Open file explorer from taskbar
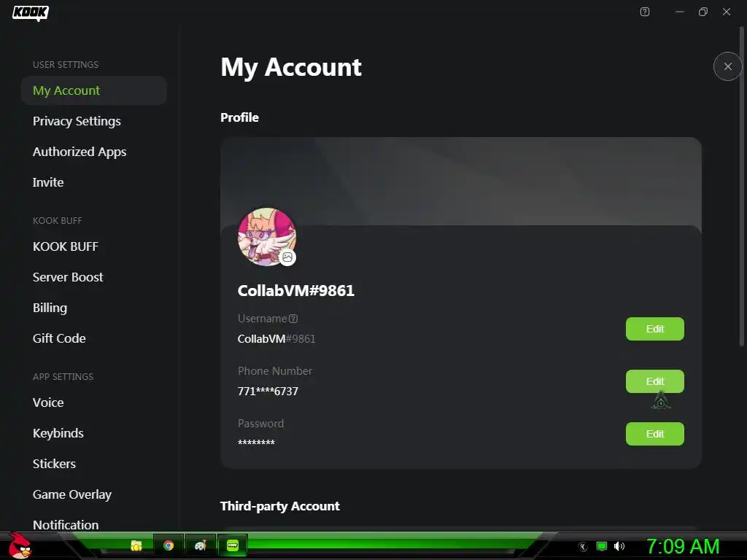This screenshot has height=560, width=747. (136, 545)
